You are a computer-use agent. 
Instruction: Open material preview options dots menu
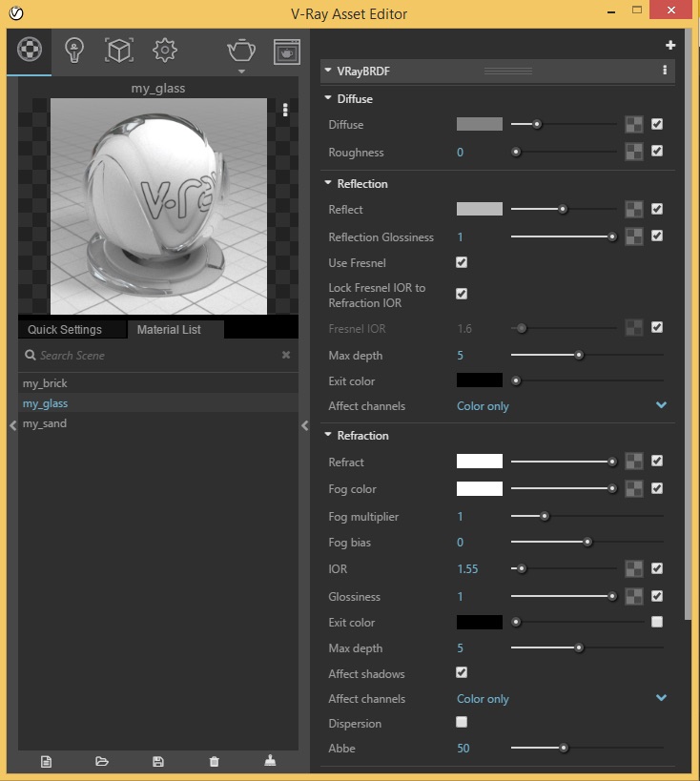(x=285, y=110)
